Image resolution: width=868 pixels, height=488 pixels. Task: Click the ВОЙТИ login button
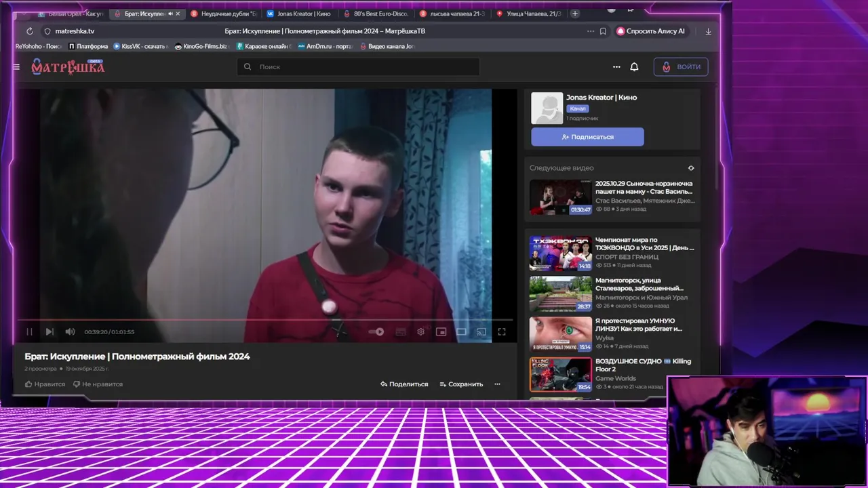point(681,66)
